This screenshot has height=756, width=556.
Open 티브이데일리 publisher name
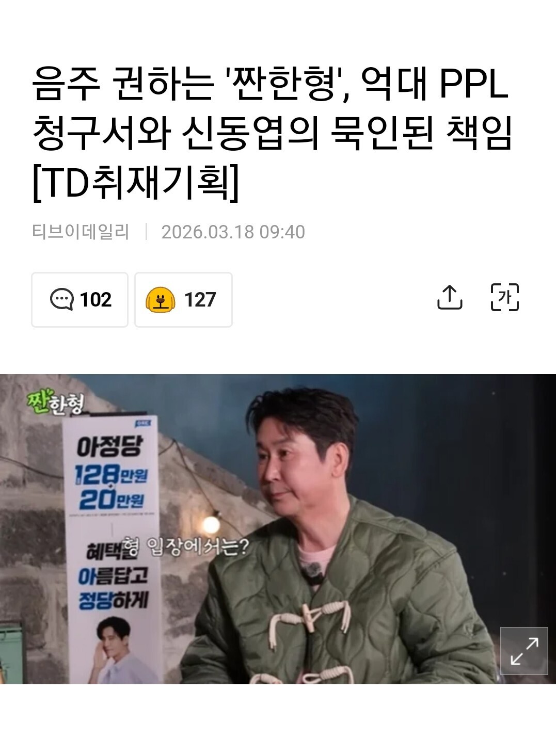click(x=81, y=232)
